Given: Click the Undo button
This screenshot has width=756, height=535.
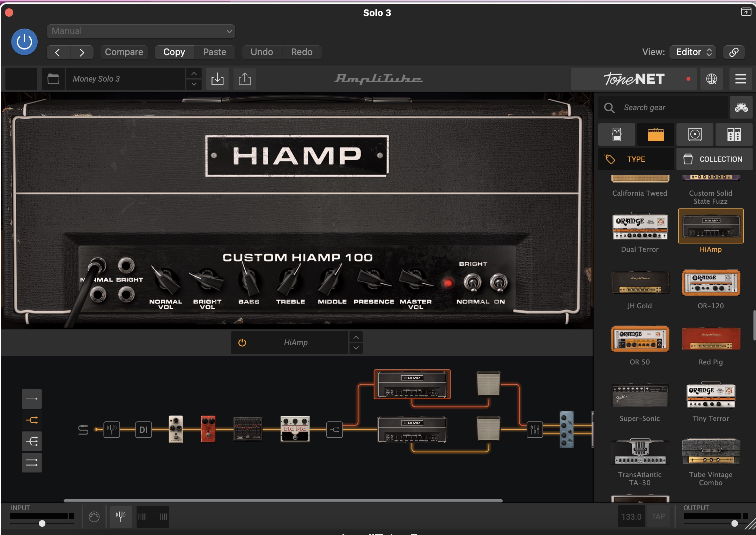Looking at the screenshot, I should pyautogui.click(x=262, y=52).
